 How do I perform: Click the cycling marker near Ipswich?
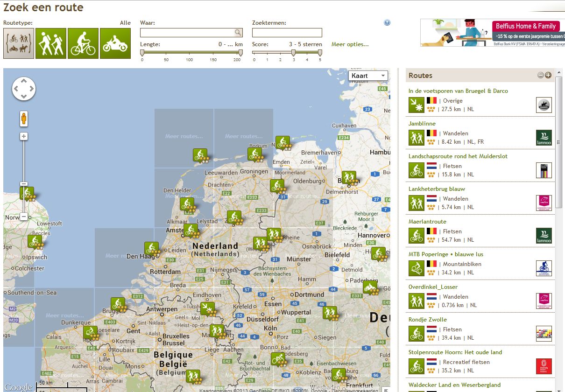pyautogui.click(x=35, y=242)
